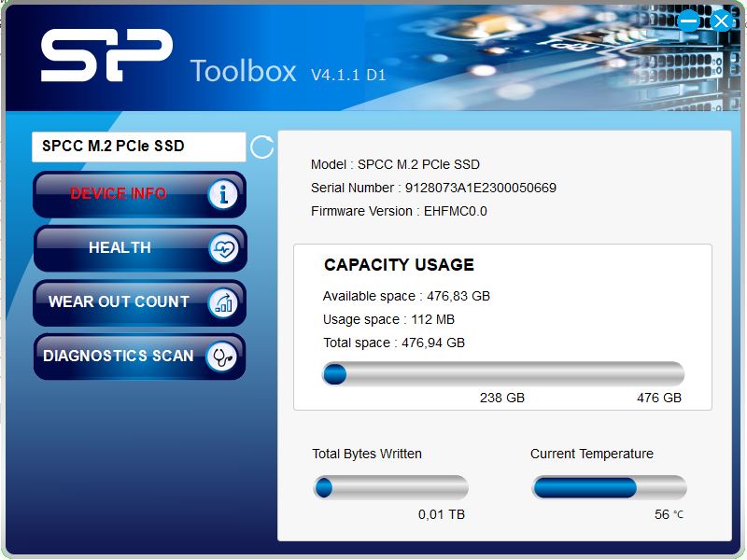Click the Toolbox V4.1.1 D1 title
Image resolution: width=747 pixels, height=560 pixels.
tap(288, 72)
